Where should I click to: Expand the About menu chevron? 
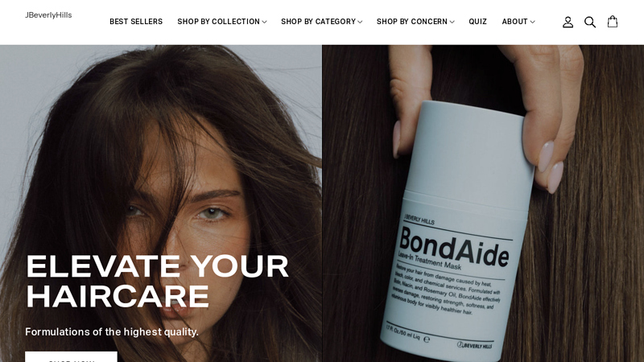pyautogui.click(x=532, y=22)
